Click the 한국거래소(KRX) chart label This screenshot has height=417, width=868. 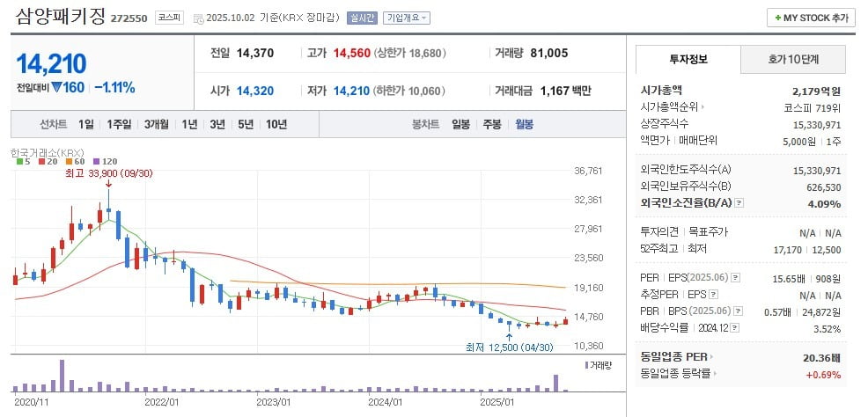[x=47, y=153]
